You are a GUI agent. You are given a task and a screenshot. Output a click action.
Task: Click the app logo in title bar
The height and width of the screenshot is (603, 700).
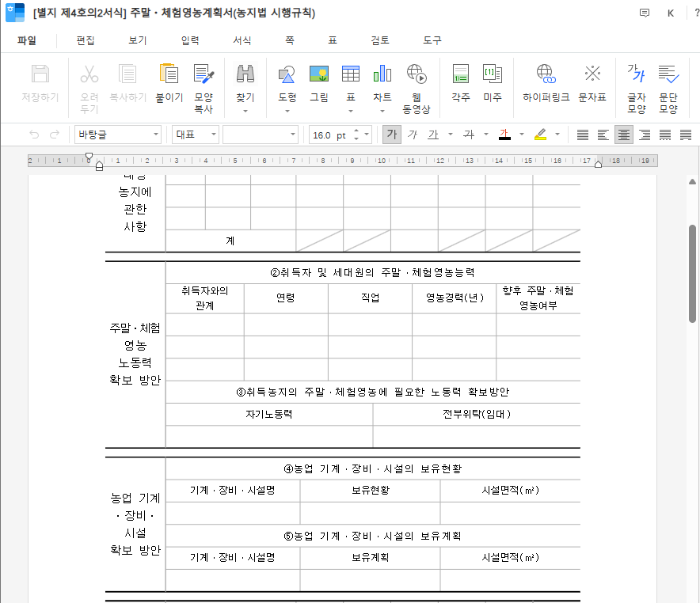pos(15,13)
